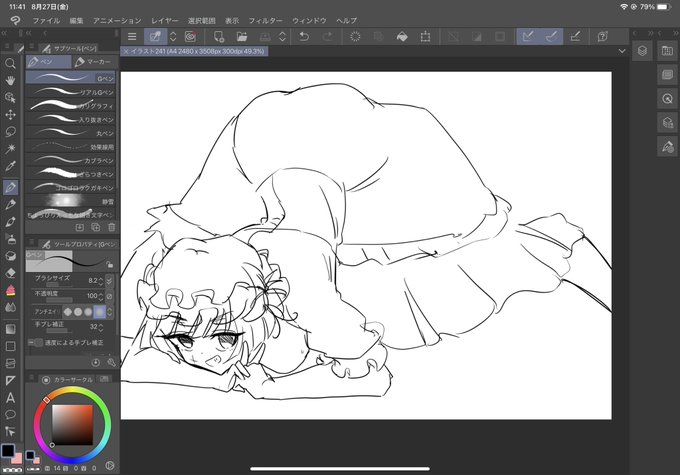This screenshot has height=475, width=680.
Task: Select the Hand move-view tool
Action: [10, 81]
